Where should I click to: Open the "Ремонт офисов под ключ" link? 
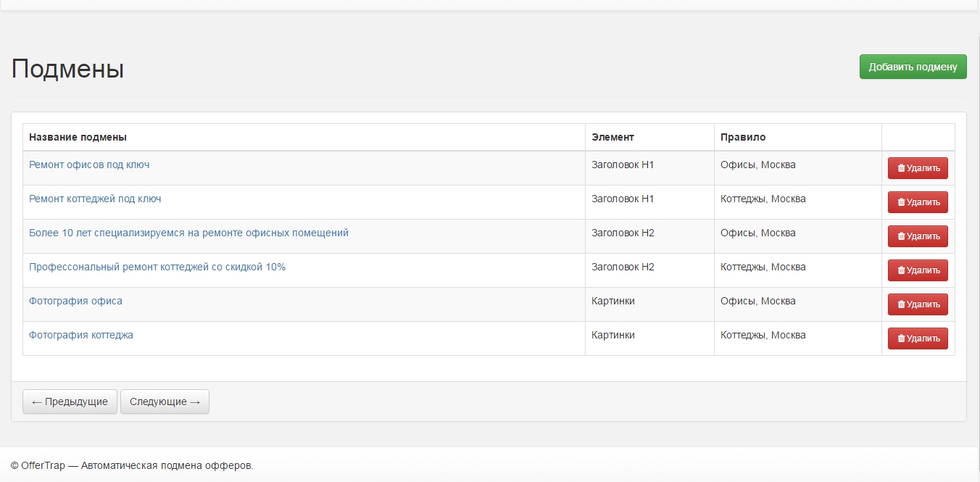click(x=89, y=165)
